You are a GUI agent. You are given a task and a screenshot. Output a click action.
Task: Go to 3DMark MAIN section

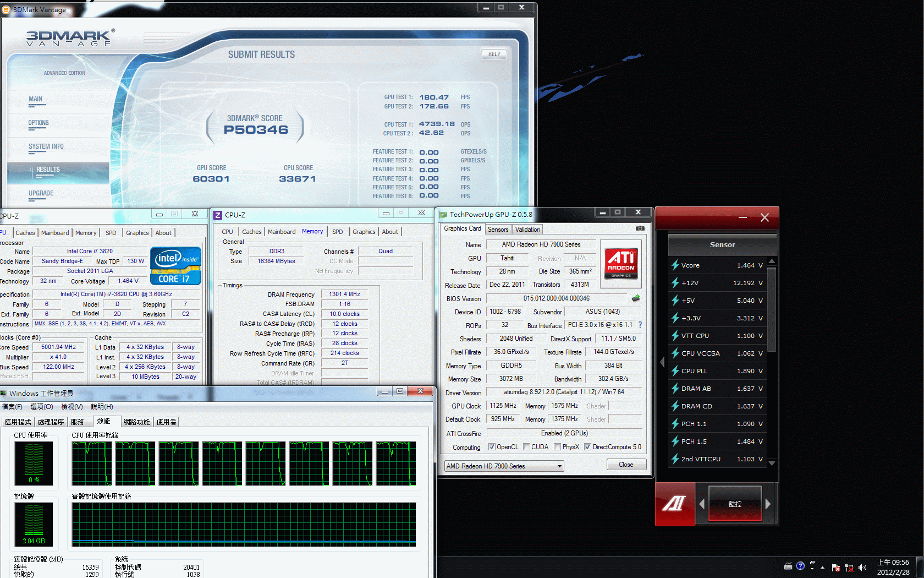click(35, 99)
